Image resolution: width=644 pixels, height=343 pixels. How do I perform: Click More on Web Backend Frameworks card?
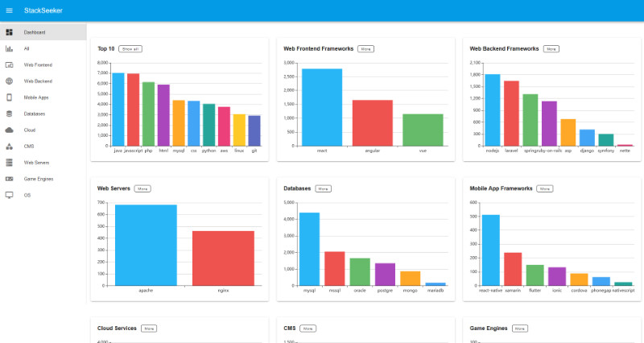(551, 49)
